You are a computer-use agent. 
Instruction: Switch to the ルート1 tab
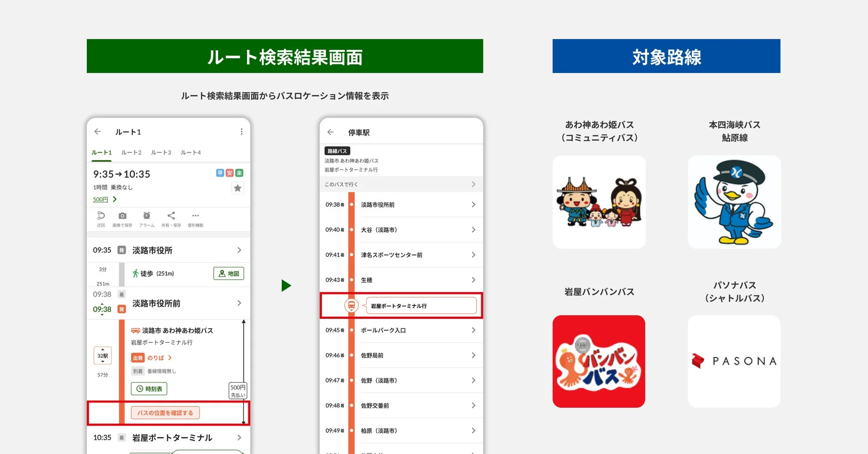(x=101, y=153)
